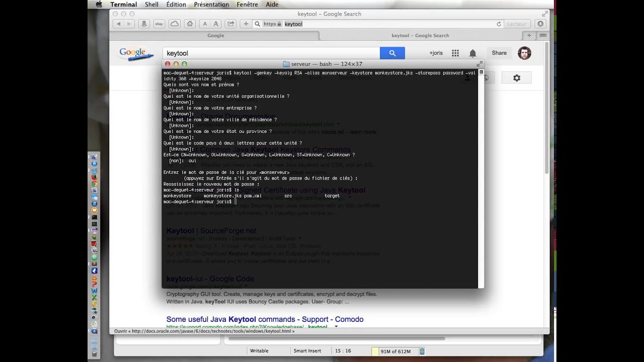The width and height of the screenshot is (644, 362).
Task: Click Eclipse heap status 91M of 612M
Action: point(395,351)
